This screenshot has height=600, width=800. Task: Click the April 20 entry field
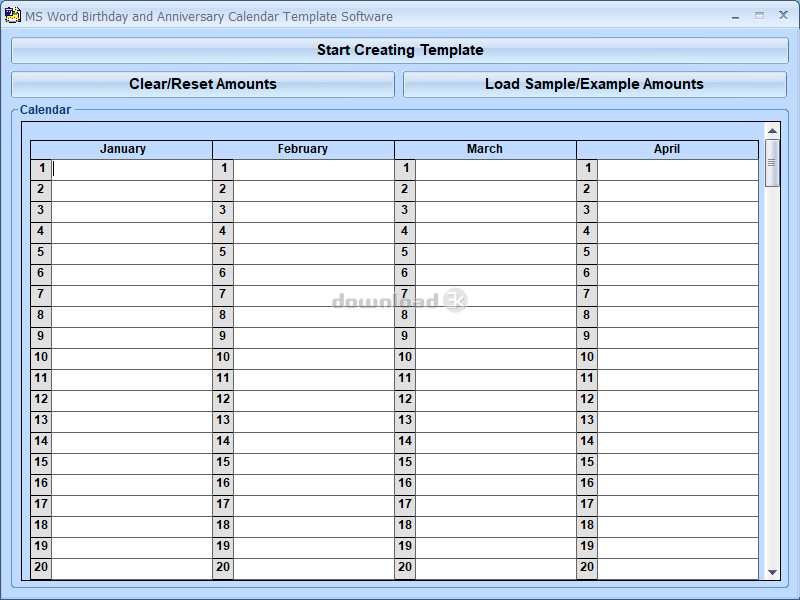tap(678, 569)
